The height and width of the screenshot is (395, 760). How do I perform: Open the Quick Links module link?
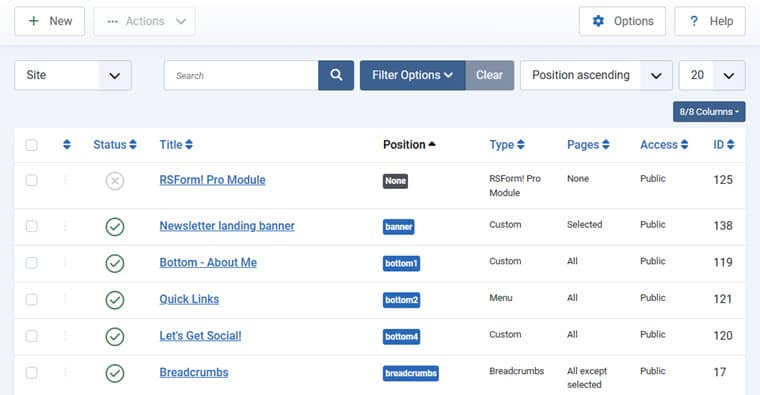pos(189,299)
